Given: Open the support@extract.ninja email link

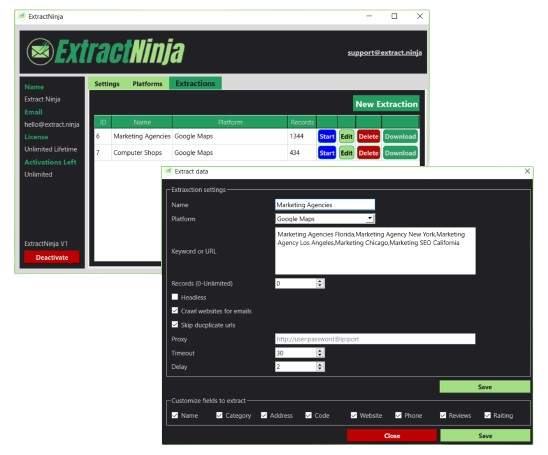Looking at the screenshot, I should click(384, 53).
